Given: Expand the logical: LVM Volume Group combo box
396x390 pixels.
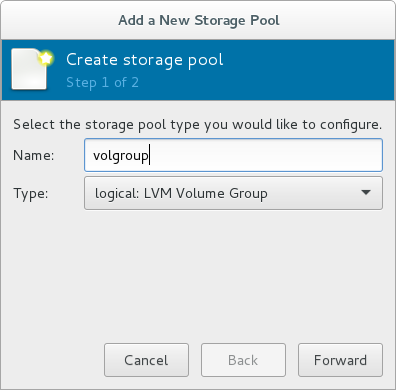Looking at the screenshot, I should coord(233,193).
